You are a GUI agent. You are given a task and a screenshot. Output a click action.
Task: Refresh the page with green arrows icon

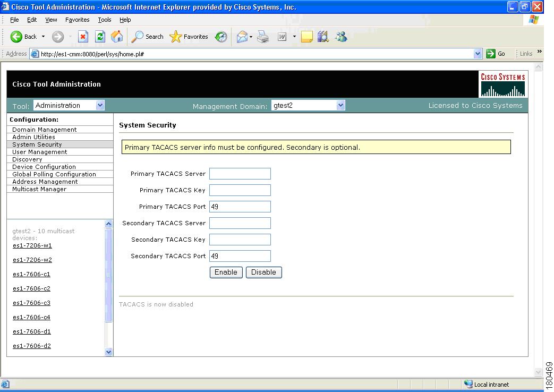coord(100,37)
